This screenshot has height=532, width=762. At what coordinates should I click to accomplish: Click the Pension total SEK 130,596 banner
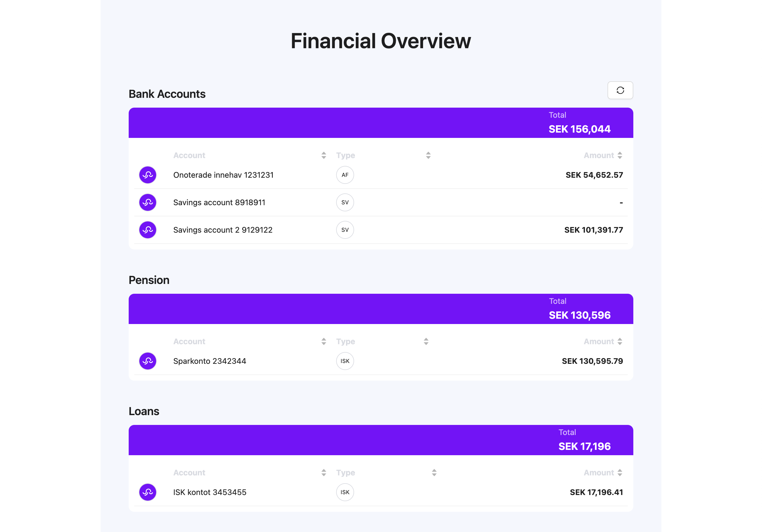pyautogui.click(x=381, y=309)
